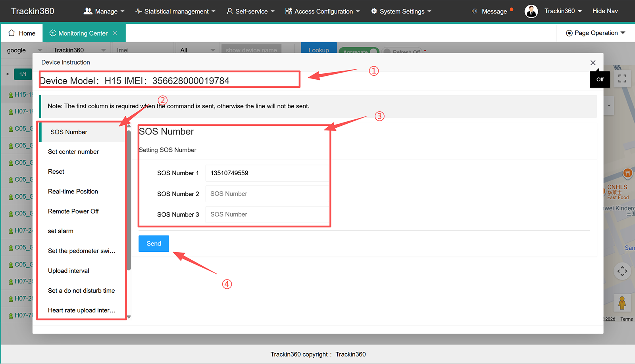Open the google map type dropdown

(x=24, y=50)
